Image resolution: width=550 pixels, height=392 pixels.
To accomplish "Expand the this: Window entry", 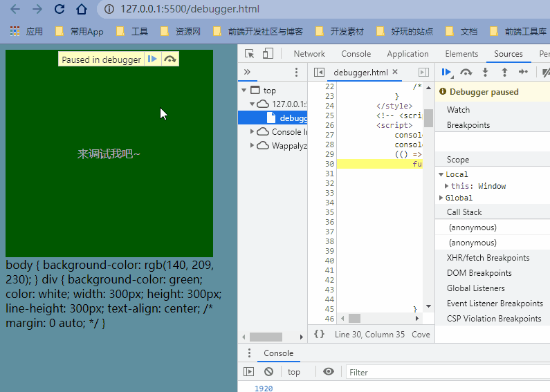I will [x=446, y=186].
